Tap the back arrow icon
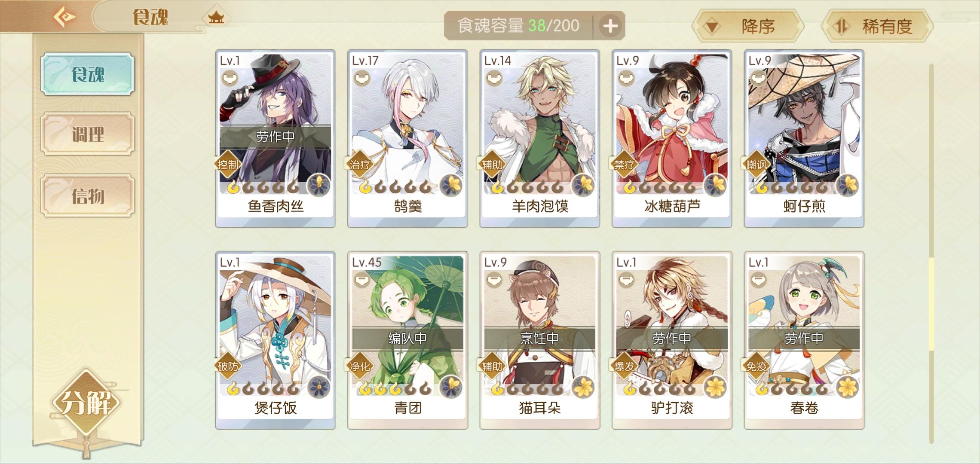This screenshot has height=464, width=980. pos(64,17)
